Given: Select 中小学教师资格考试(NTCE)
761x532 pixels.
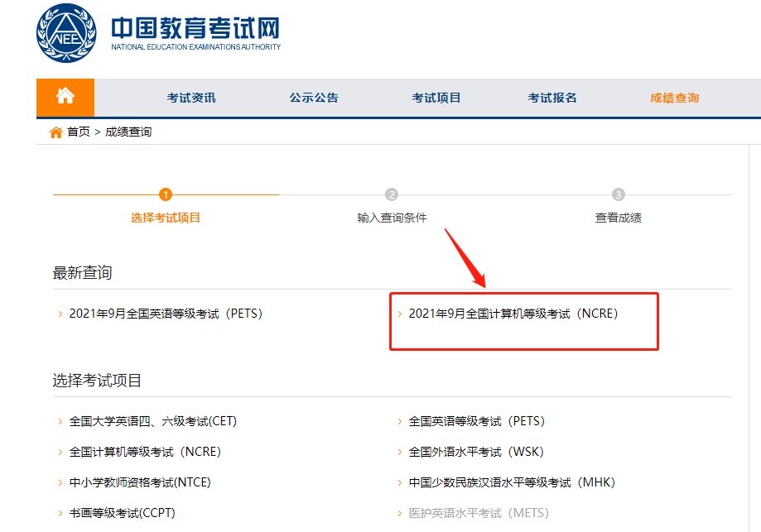Looking at the screenshot, I should (x=140, y=482).
